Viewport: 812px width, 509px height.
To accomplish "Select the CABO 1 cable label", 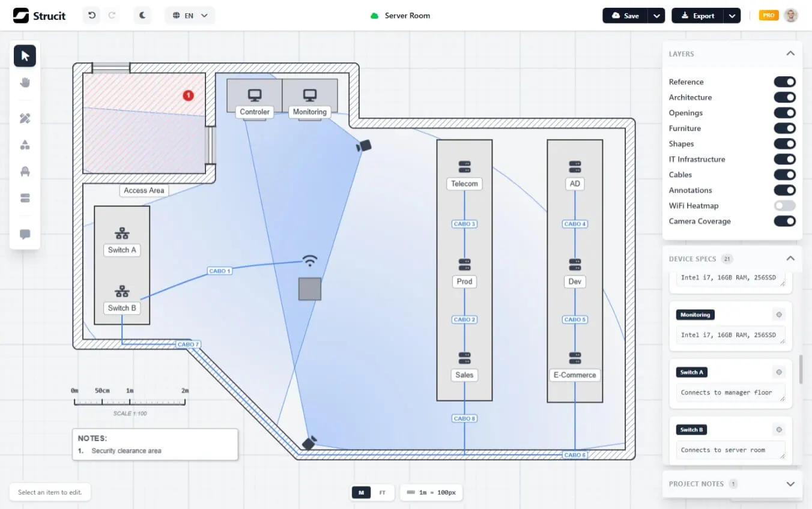I will pos(220,271).
